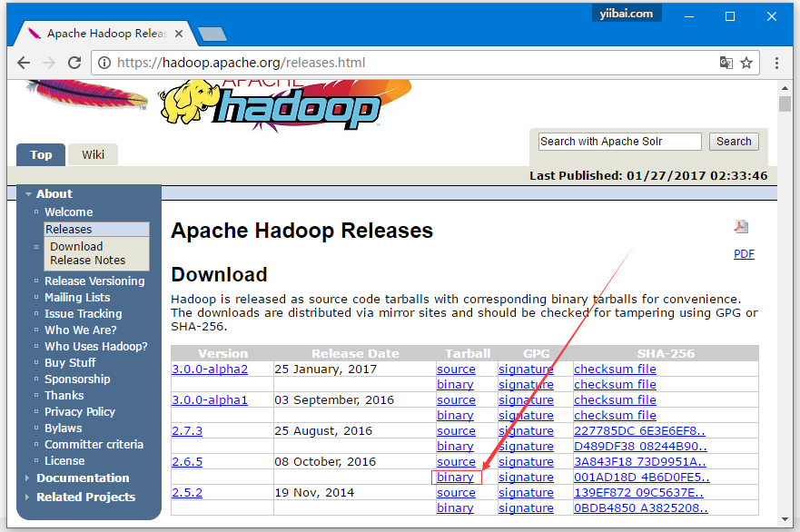Open Release Notes in sidebar
Viewport: 800px width, 532px height.
[87, 261]
